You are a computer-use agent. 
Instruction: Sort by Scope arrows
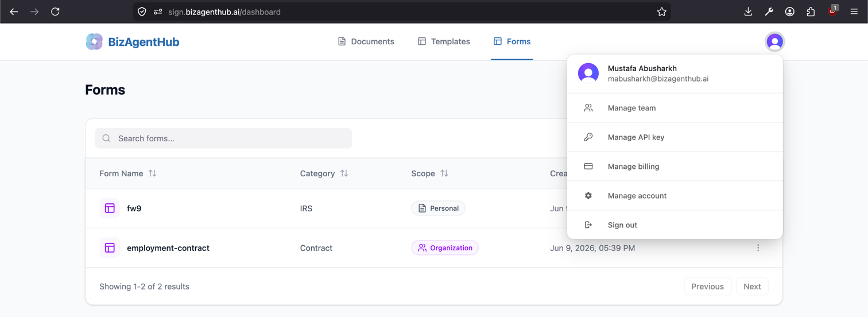(444, 173)
